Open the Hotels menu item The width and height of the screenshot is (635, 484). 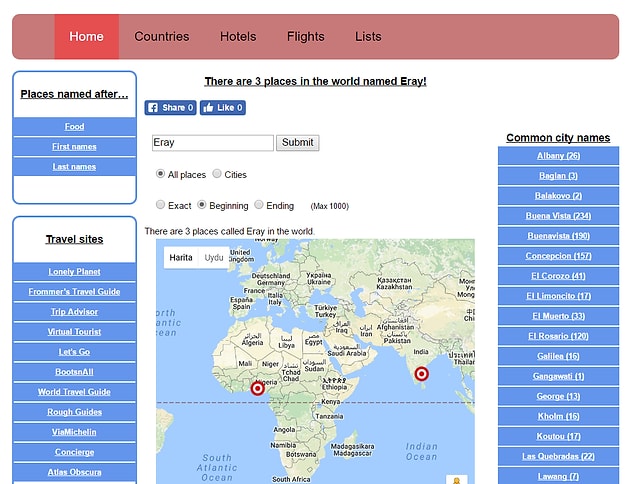click(238, 36)
